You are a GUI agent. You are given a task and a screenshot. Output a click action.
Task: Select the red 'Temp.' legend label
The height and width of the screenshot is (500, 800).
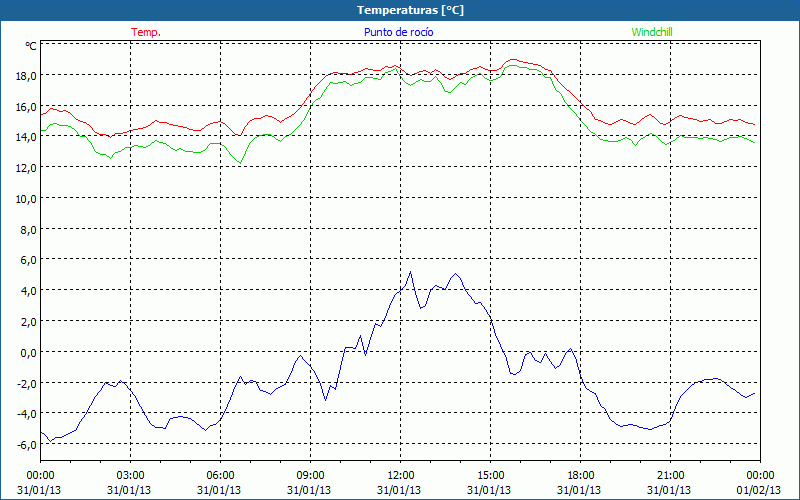point(146,32)
